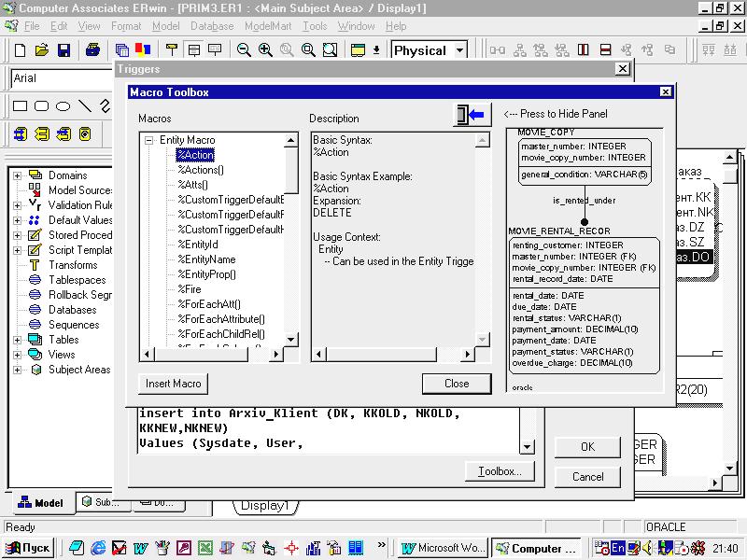747x560 pixels.
Task: Click Close in Macro Toolbox
Action: 457,384
